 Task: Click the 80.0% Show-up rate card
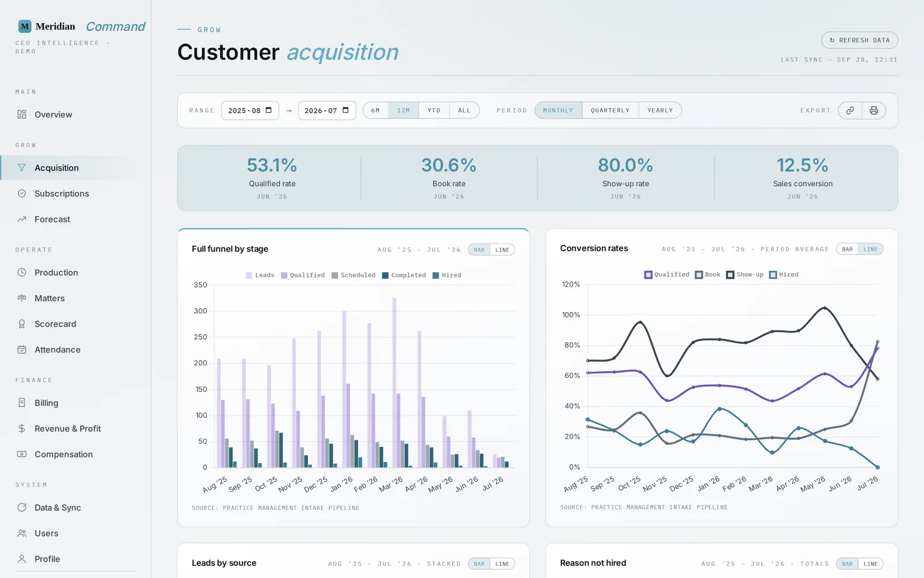625,178
